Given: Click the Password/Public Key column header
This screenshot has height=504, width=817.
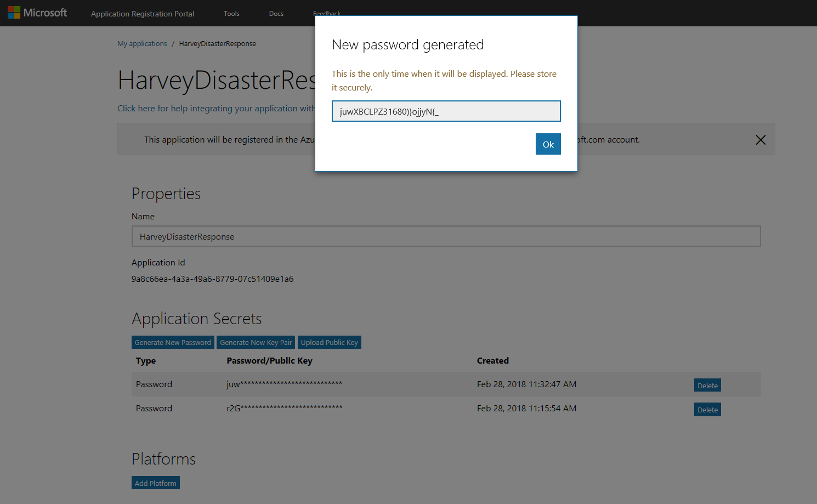Looking at the screenshot, I should tap(269, 360).
